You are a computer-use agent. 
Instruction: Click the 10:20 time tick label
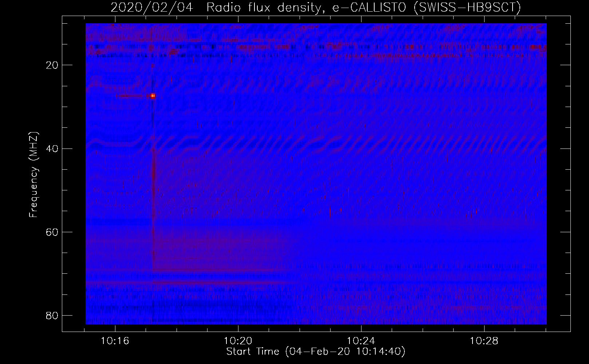pos(238,341)
